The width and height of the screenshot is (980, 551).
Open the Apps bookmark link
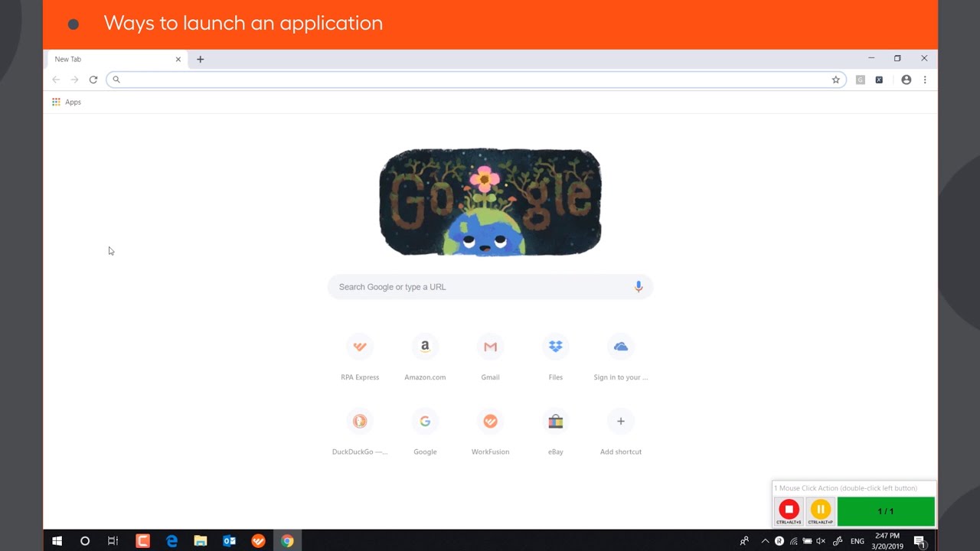pyautogui.click(x=67, y=102)
